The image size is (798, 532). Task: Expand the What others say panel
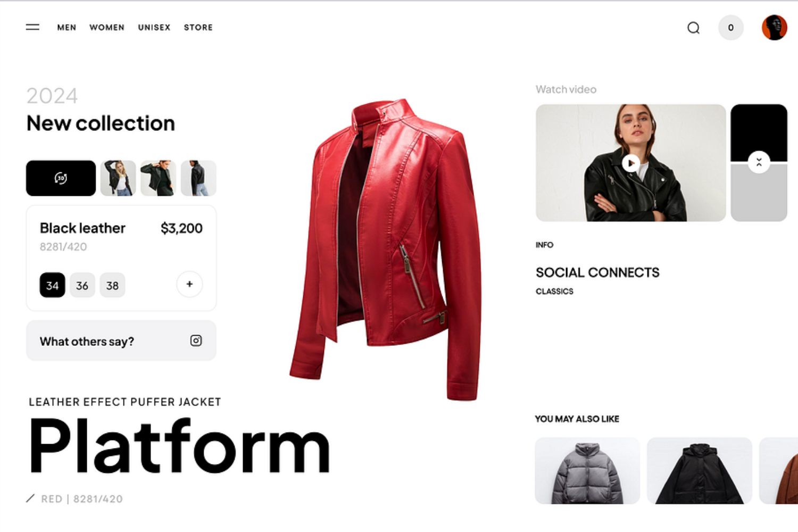pyautogui.click(x=121, y=340)
